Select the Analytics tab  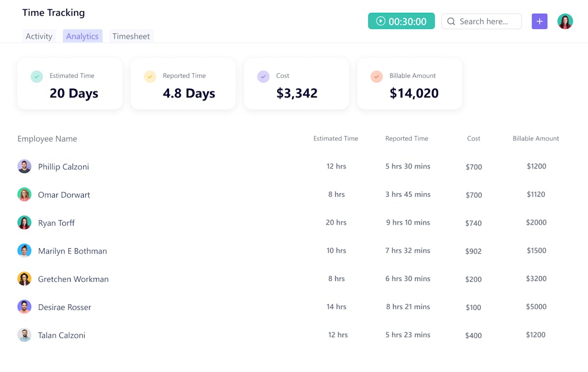tap(82, 36)
